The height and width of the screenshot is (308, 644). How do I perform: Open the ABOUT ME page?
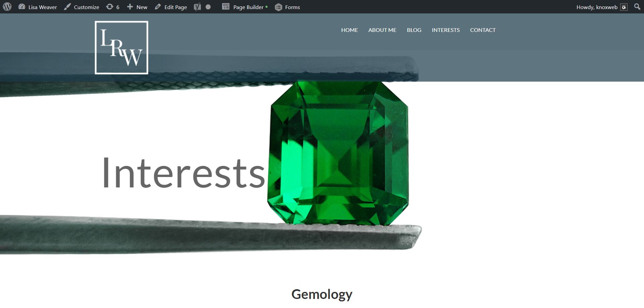point(382,30)
